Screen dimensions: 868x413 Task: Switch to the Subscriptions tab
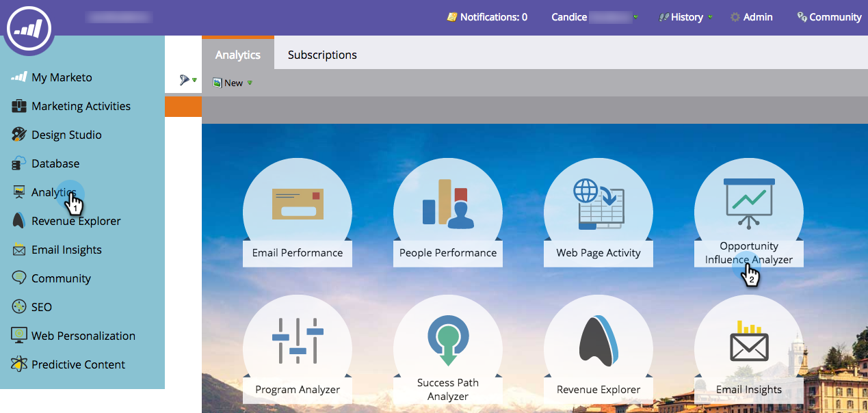click(x=322, y=55)
